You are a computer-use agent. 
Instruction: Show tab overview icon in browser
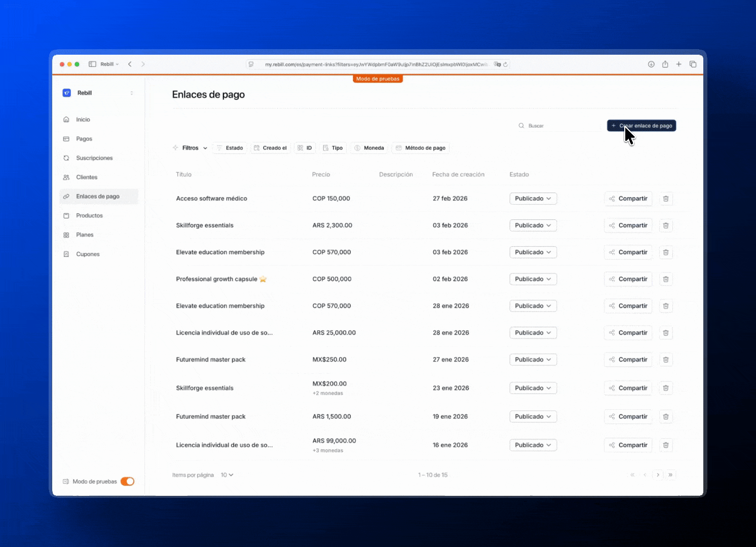693,64
